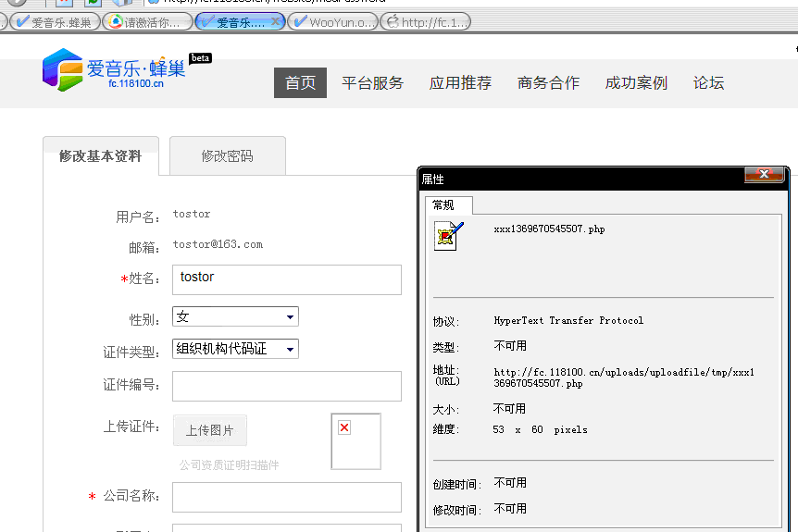This screenshot has height=532, width=798.
Task: Open the 商务合作 navigation item
Action: 548,82
